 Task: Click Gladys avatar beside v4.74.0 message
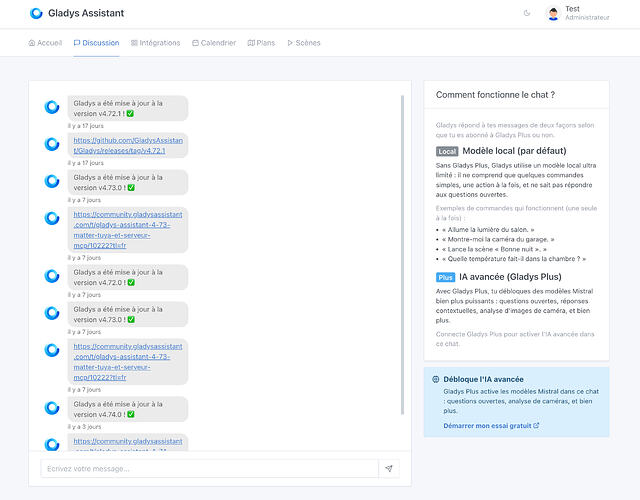(52, 408)
